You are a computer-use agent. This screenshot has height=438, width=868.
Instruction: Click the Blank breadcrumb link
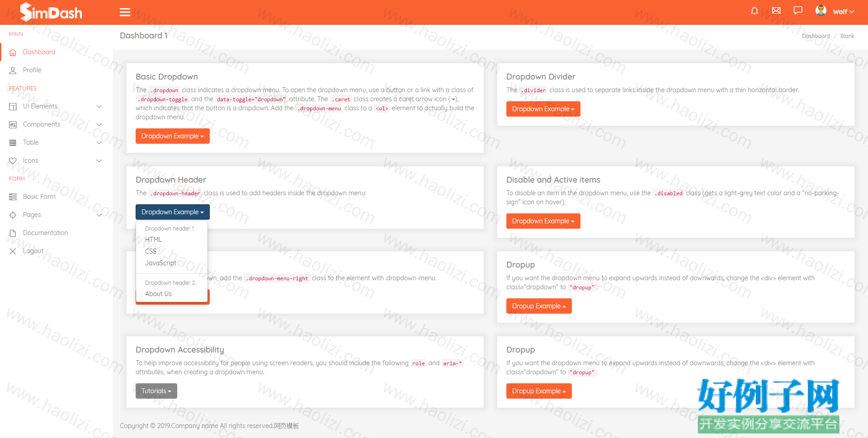[x=847, y=36]
